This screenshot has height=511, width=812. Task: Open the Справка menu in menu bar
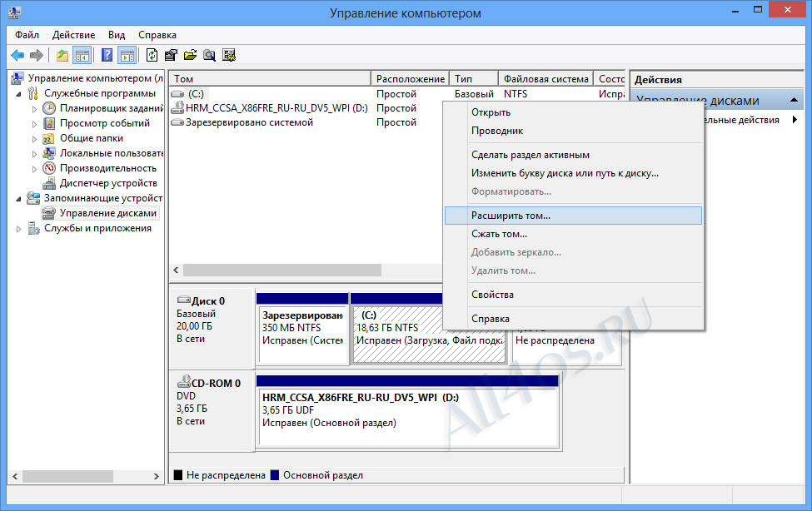pos(157,35)
